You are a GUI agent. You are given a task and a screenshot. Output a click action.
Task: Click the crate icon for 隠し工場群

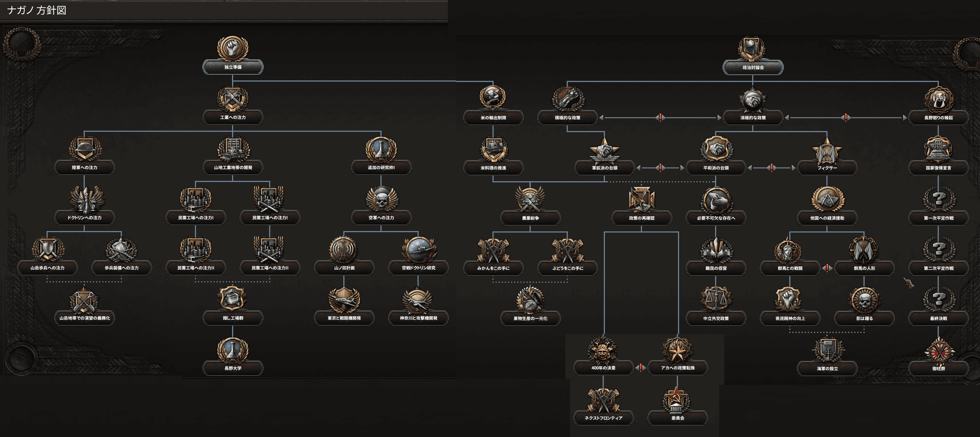233,299
